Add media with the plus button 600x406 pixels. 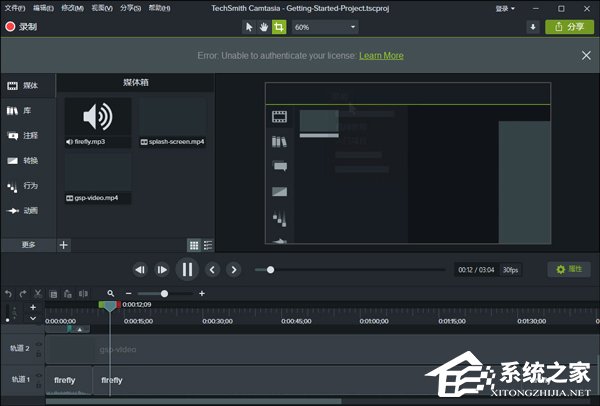point(64,245)
